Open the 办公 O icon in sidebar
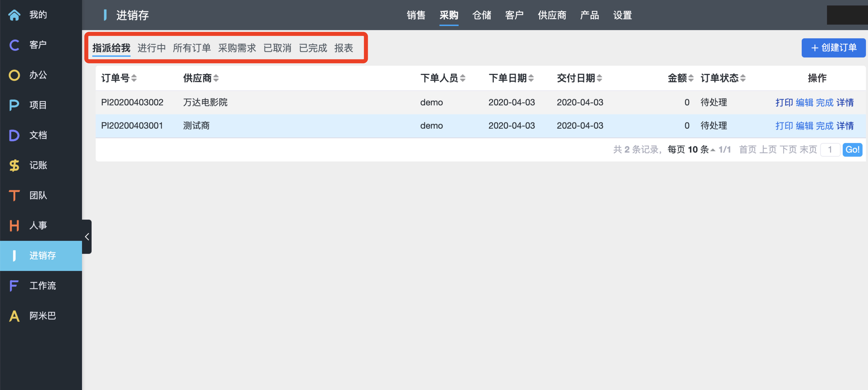The height and width of the screenshot is (390, 868). tap(14, 75)
